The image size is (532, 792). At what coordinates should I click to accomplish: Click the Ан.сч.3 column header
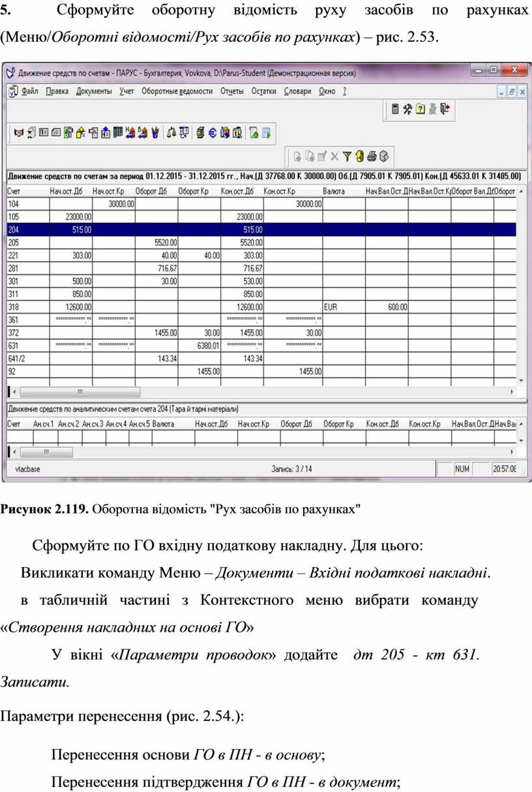93,424
